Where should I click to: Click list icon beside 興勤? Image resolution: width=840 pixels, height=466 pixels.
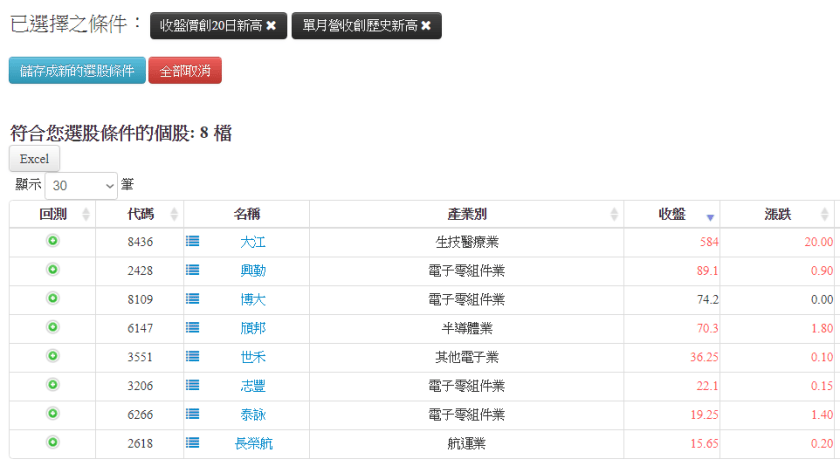[193, 270]
